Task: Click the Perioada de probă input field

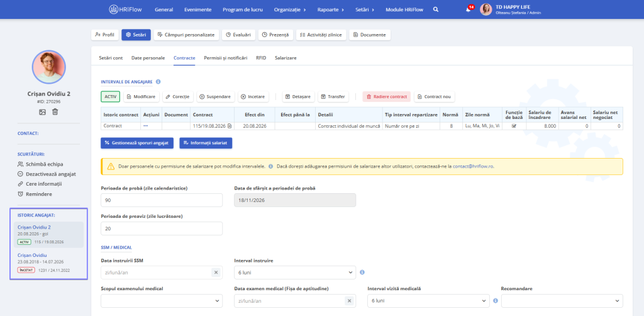Action: pyautogui.click(x=162, y=200)
